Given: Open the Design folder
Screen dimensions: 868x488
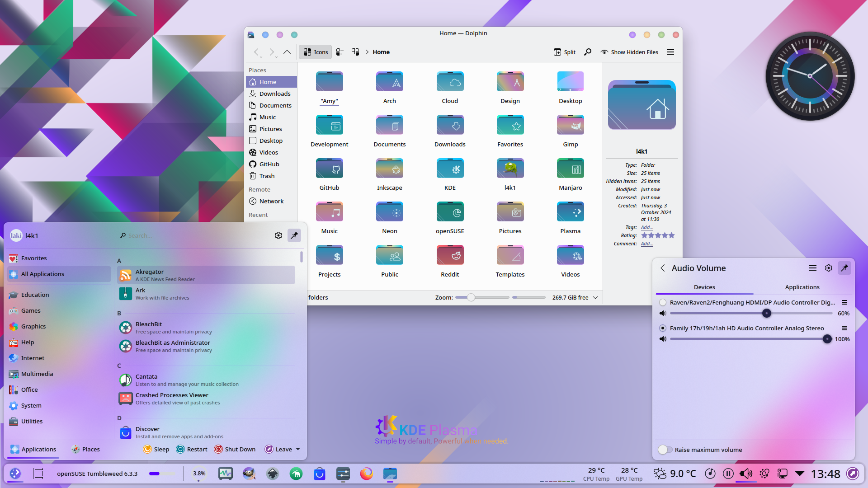Looking at the screenshot, I should pos(510,88).
